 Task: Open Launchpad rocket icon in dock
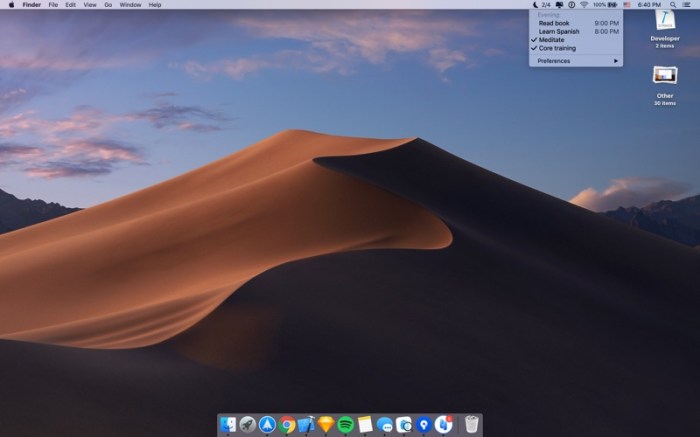pos(248,425)
